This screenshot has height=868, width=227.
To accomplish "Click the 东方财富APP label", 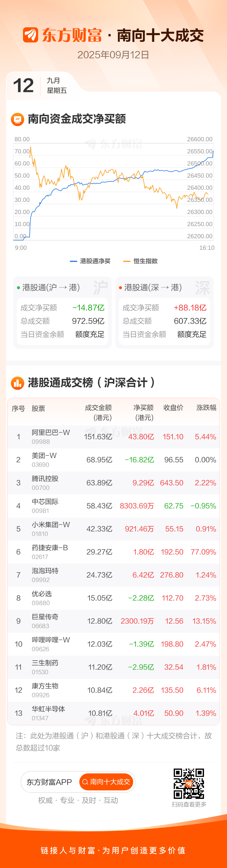I will pyautogui.click(x=49, y=782).
